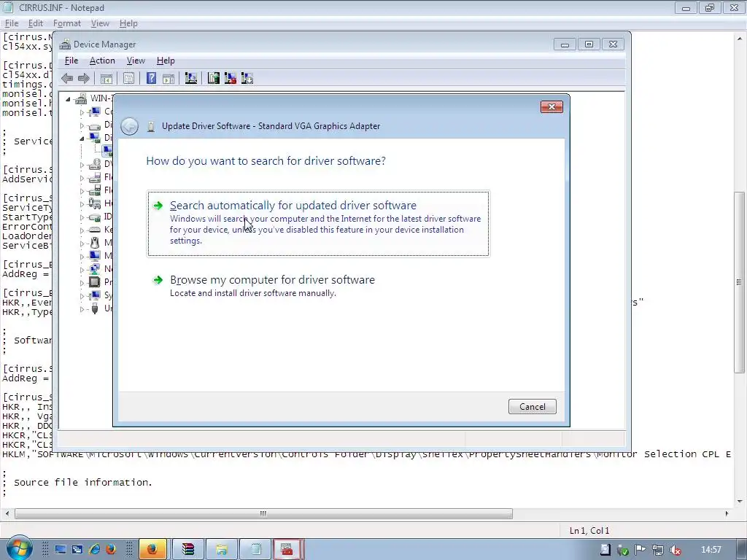The image size is (747, 560).
Task: Click Notepad taskbar button
Action: click(255, 550)
